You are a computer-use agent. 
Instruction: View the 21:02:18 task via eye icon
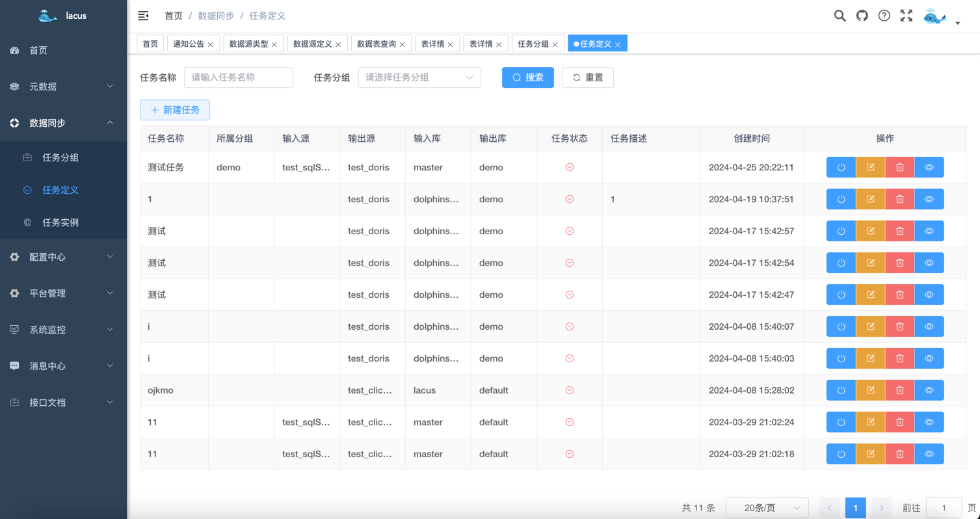click(x=929, y=454)
